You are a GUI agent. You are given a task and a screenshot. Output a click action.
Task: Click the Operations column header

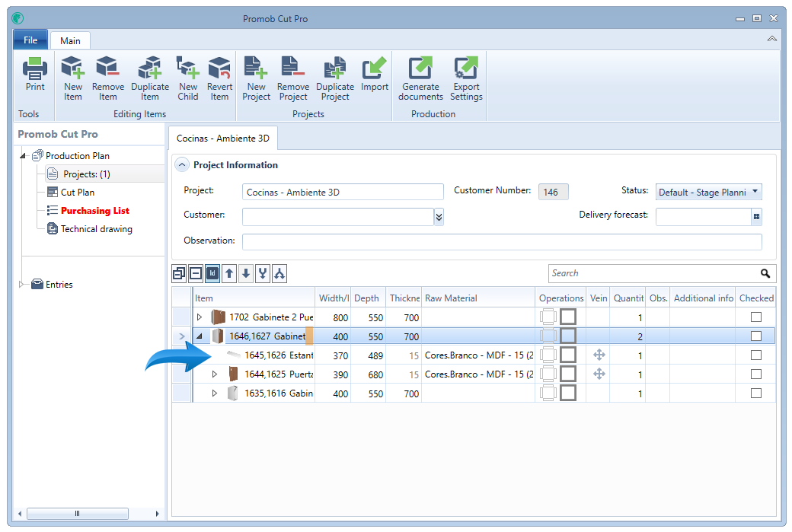(560, 298)
